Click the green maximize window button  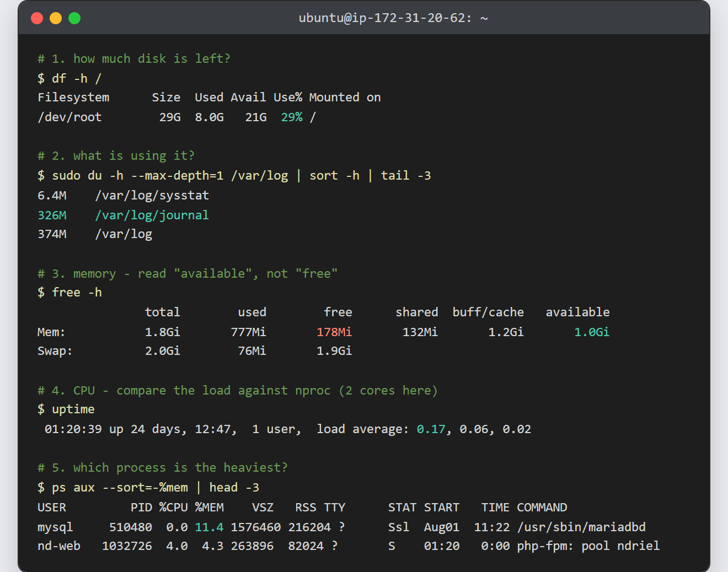(x=74, y=18)
